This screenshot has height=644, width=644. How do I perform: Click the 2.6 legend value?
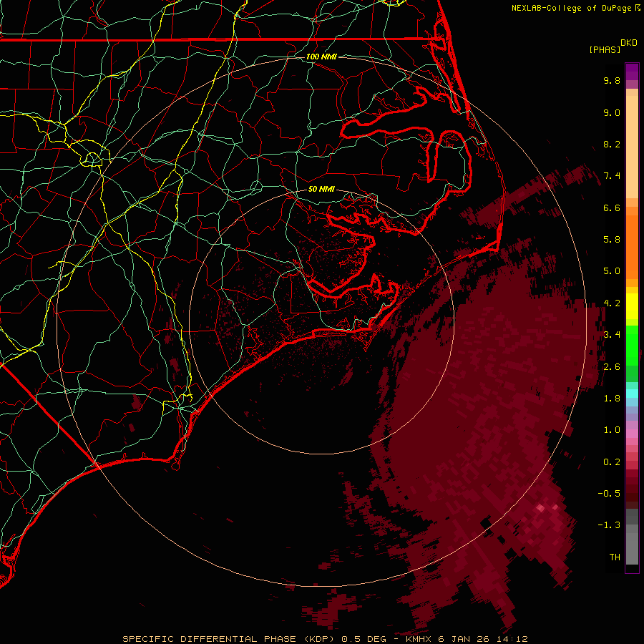612,366
